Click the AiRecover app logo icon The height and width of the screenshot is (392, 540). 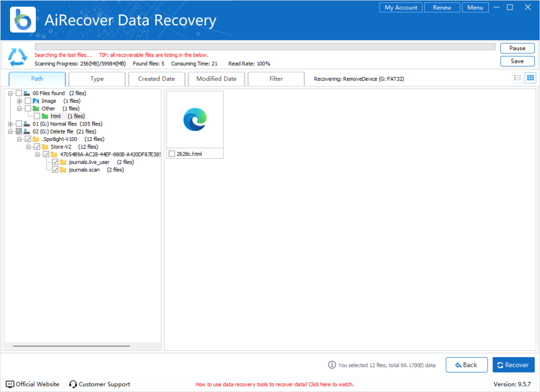point(23,20)
